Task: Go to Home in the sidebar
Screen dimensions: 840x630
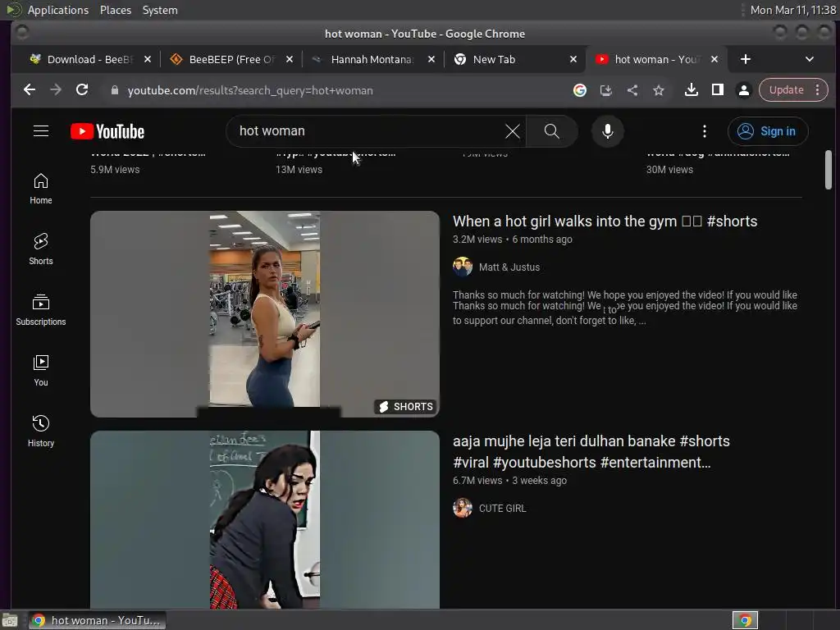Action: point(41,189)
